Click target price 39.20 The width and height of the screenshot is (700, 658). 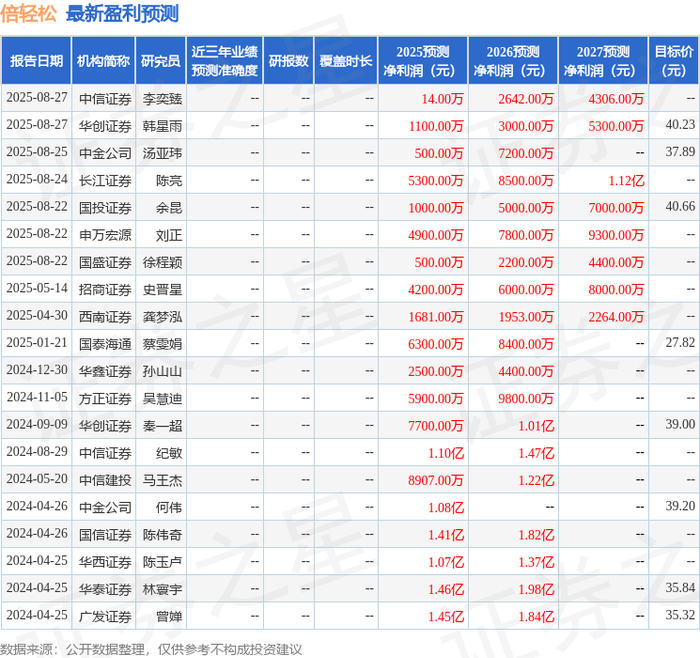click(680, 506)
